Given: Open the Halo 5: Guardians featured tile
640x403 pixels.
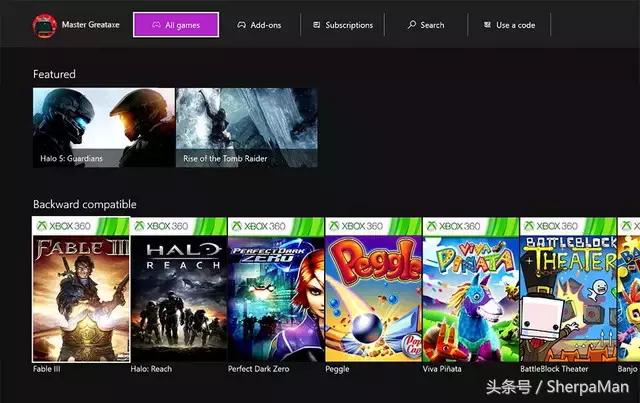Looking at the screenshot, I should coord(104,127).
